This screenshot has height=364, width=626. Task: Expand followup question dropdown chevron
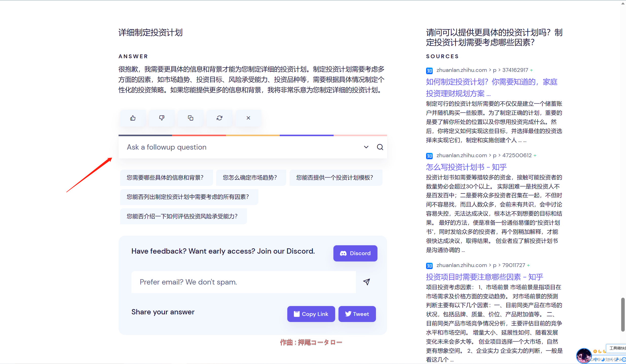[x=366, y=147]
